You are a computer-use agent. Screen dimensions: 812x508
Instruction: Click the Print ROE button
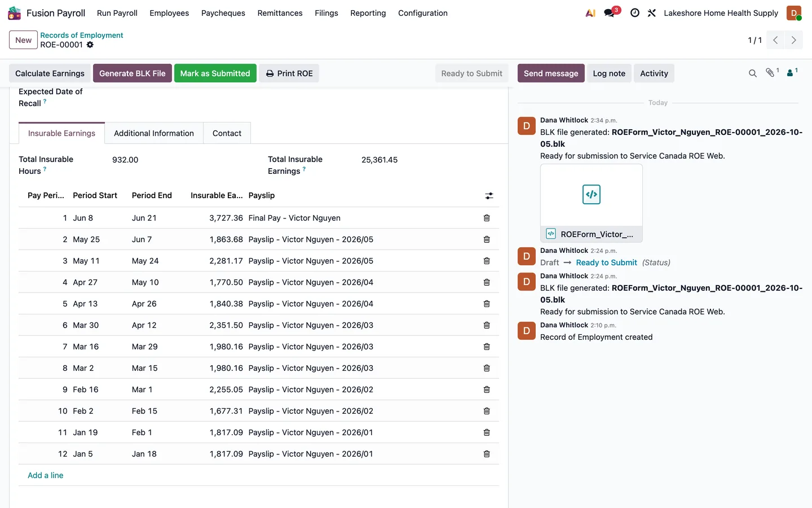(x=289, y=73)
